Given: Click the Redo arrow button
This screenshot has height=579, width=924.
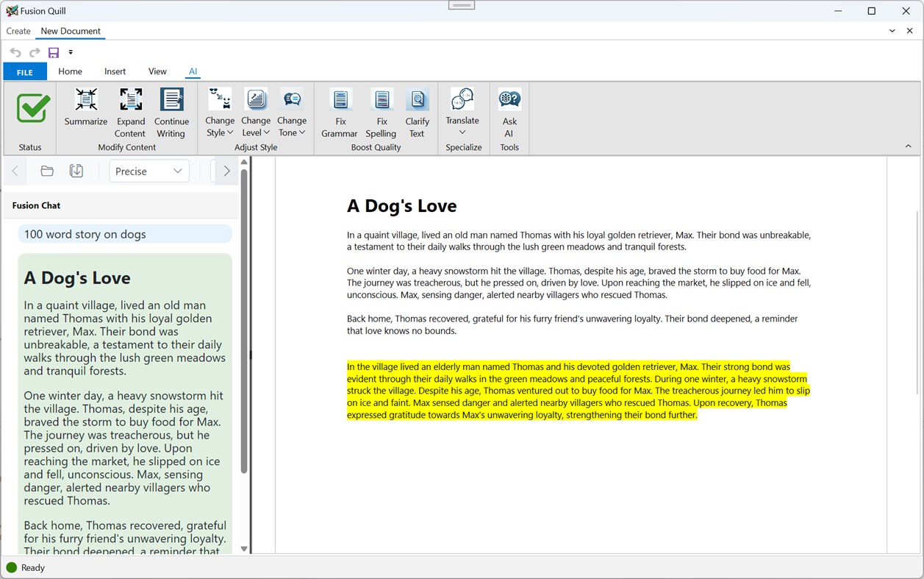Looking at the screenshot, I should click(34, 51).
